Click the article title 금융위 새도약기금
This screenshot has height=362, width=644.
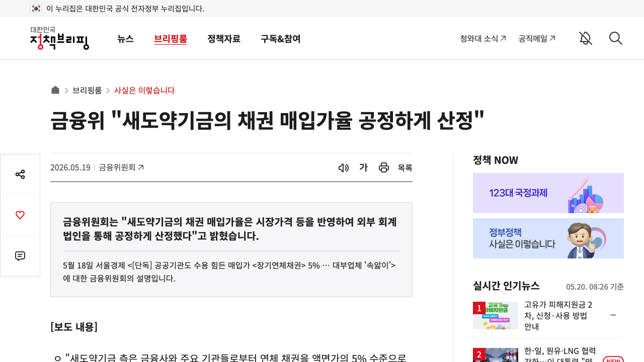tap(268, 121)
